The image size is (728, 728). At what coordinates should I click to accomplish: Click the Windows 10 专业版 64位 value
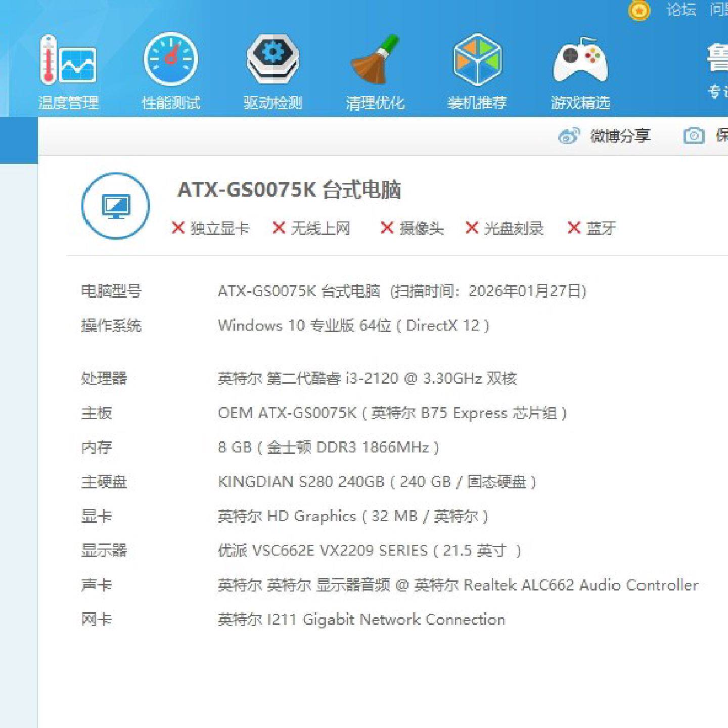coord(353,326)
